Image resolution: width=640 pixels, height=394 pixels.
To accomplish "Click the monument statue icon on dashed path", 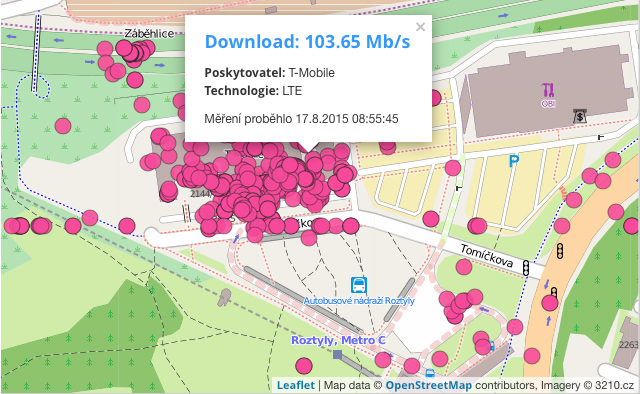I will [224, 297].
